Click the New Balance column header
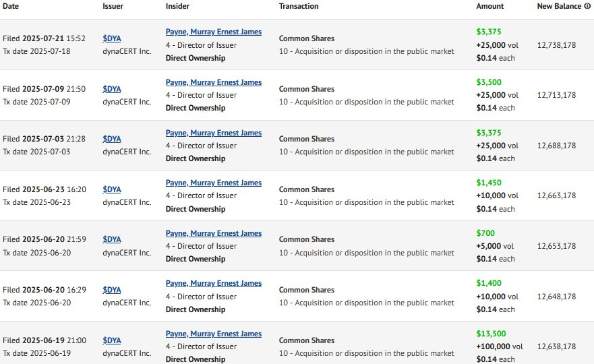This screenshot has height=364, width=594. (x=559, y=6)
